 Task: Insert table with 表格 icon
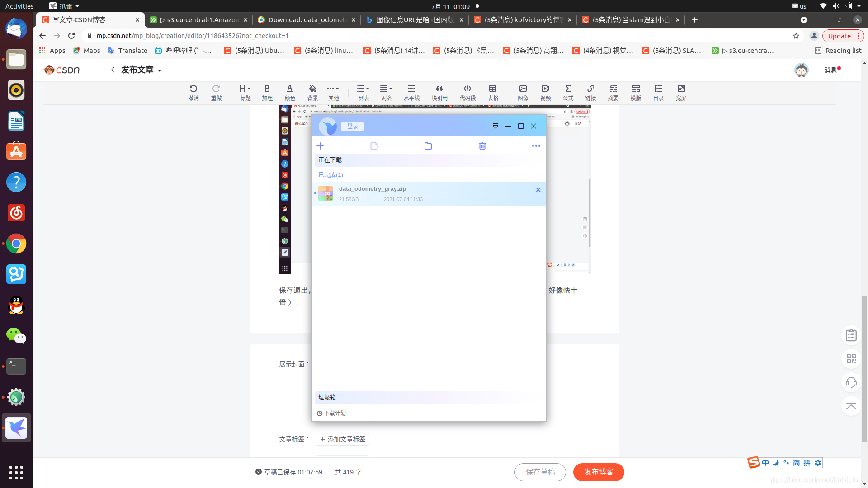[493, 92]
